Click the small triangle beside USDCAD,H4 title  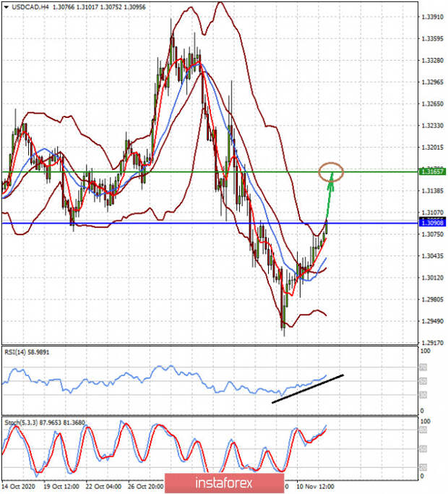(x=5, y=7)
